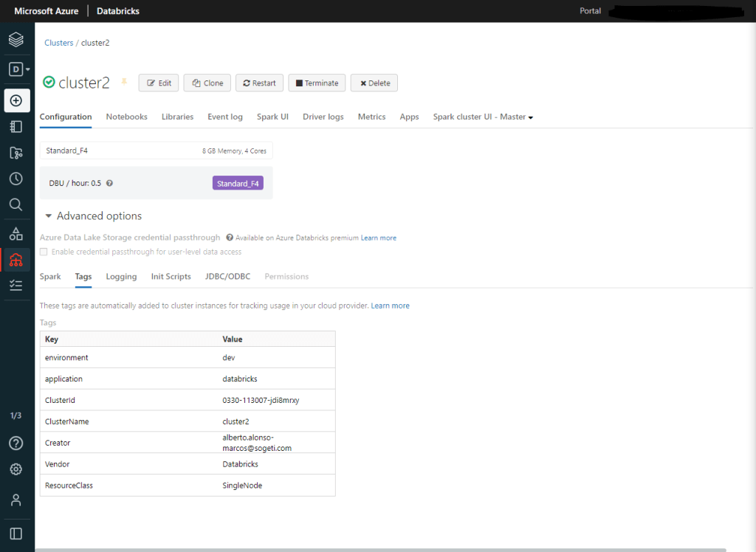This screenshot has width=756, height=552.
Task: Select the Init Scripts tab
Action: click(171, 276)
